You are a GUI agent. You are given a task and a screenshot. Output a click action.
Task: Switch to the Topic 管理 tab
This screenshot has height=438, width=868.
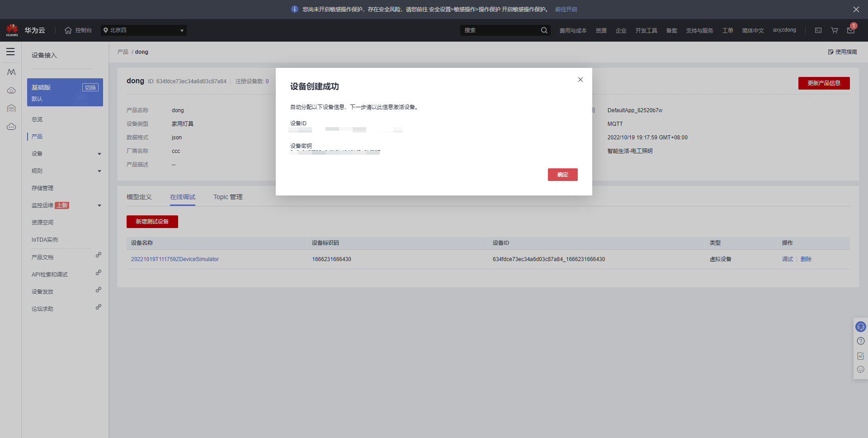click(228, 197)
